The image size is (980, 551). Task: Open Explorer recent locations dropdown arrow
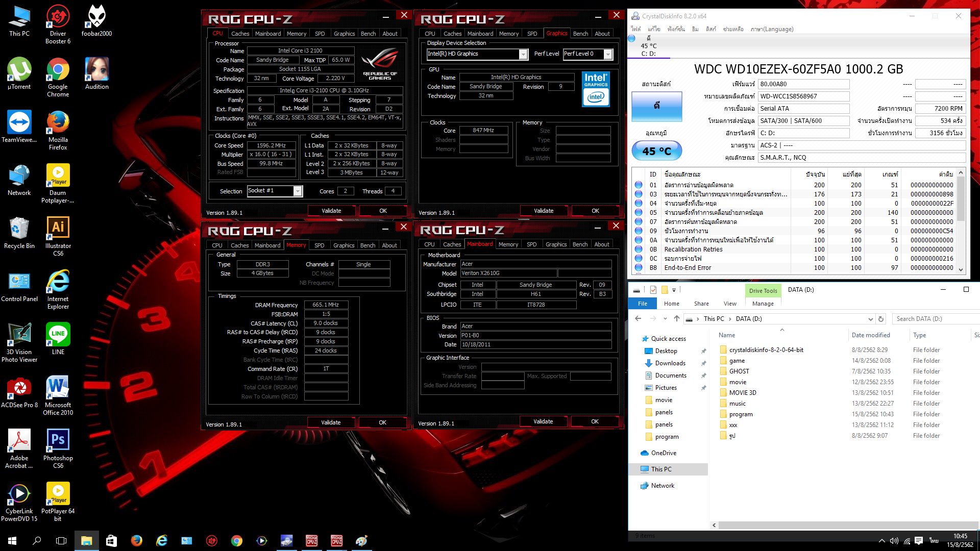665,318
